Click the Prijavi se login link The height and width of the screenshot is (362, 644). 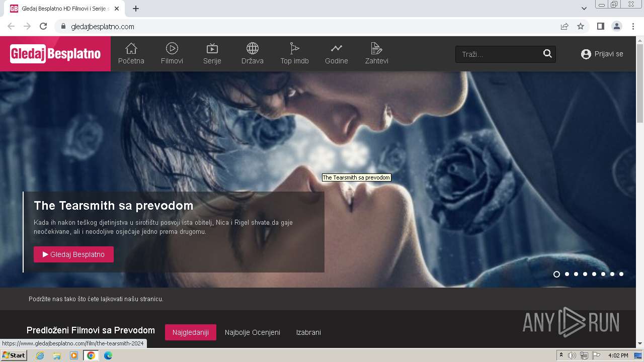coord(609,54)
